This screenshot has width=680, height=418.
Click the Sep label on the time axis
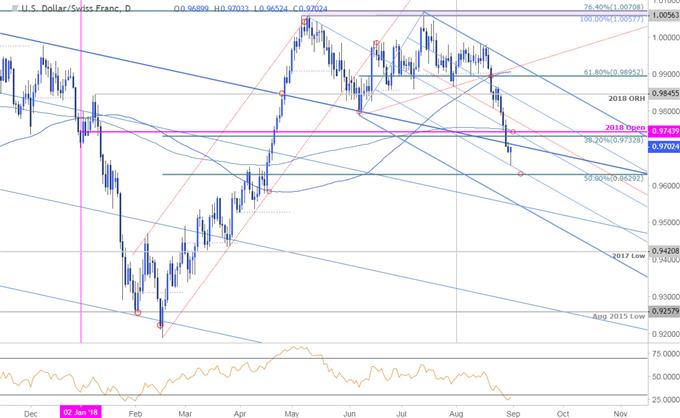click(x=513, y=414)
